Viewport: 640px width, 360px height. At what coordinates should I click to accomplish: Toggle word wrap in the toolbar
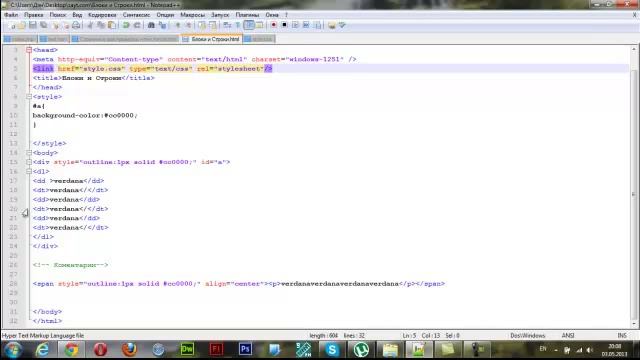227,25
